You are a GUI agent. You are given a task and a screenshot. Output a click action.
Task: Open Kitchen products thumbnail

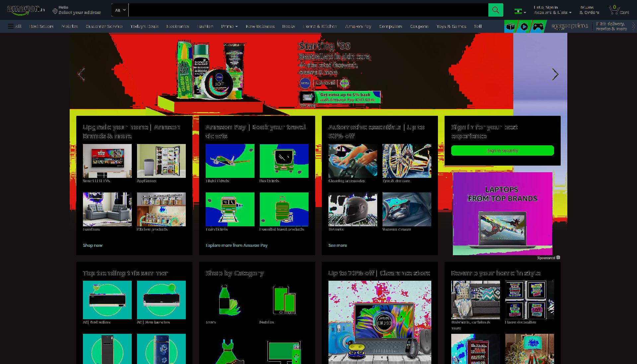pyautogui.click(x=161, y=209)
